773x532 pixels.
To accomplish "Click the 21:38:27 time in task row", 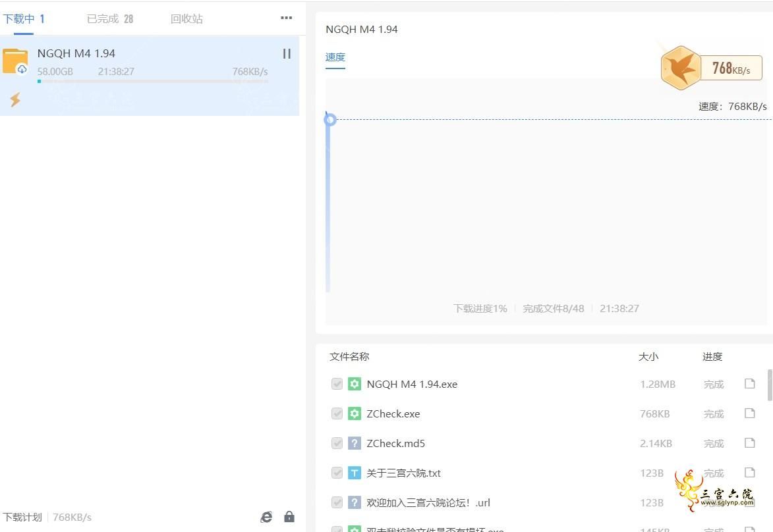I will coord(116,71).
